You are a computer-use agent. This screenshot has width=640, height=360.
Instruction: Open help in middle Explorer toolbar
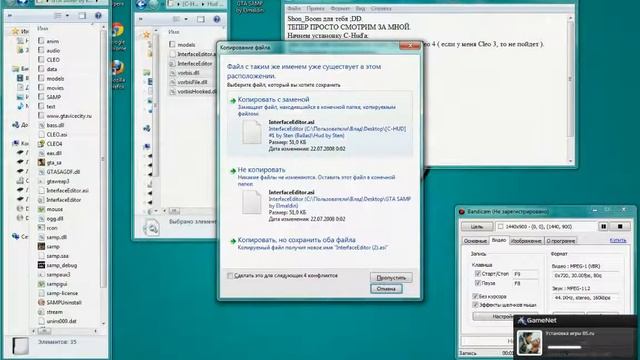point(217,19)
